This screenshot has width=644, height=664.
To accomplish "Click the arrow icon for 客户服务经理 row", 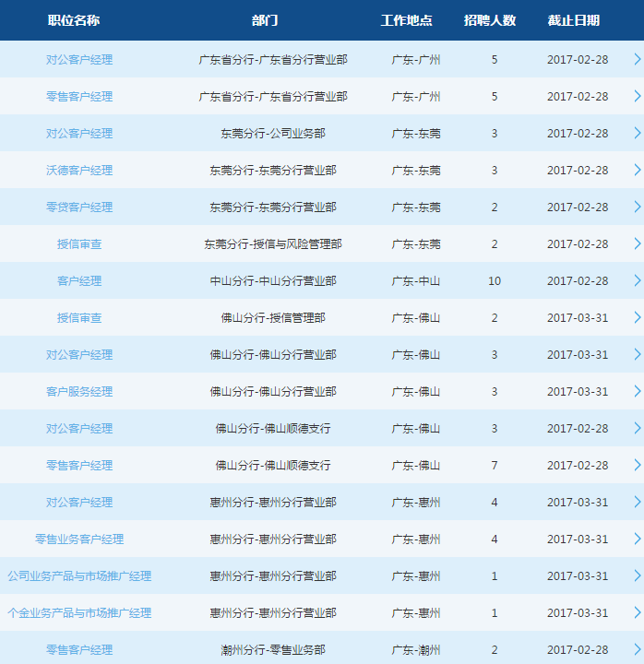I will 637,391.
